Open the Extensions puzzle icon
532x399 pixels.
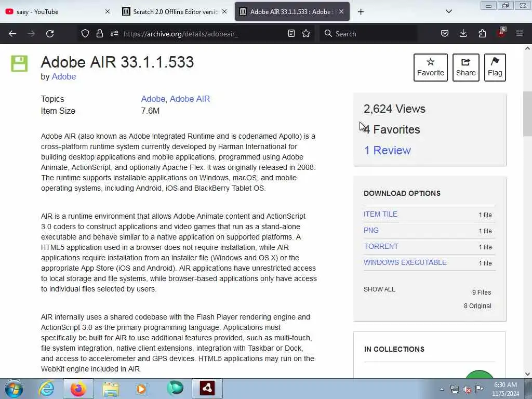[x=482, y=33]
